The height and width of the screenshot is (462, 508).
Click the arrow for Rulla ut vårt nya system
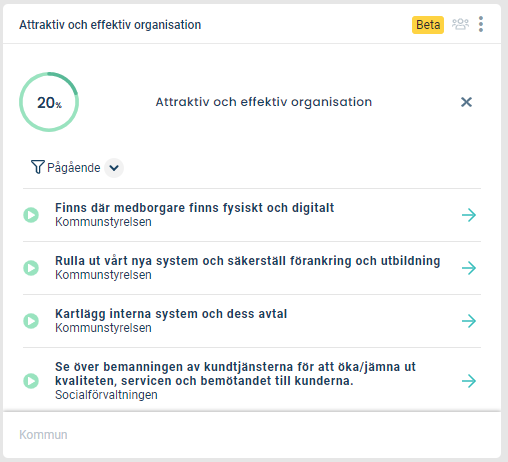(469, 268)
